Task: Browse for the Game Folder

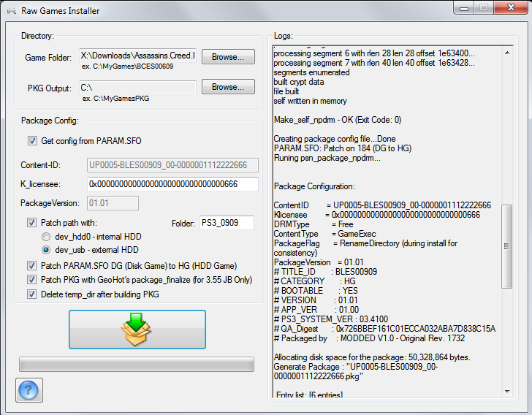Action: coord(228,57)
